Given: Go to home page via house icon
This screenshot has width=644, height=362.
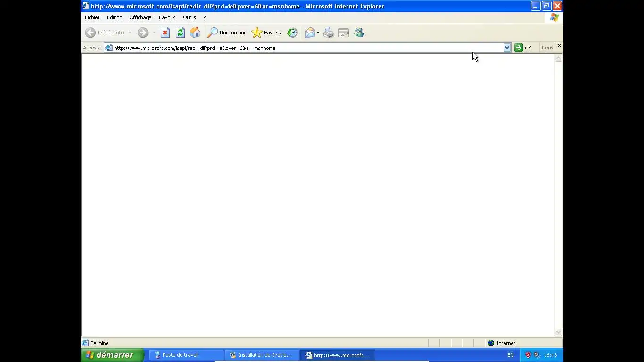Looking at the screenshot, I should (195, 33).
